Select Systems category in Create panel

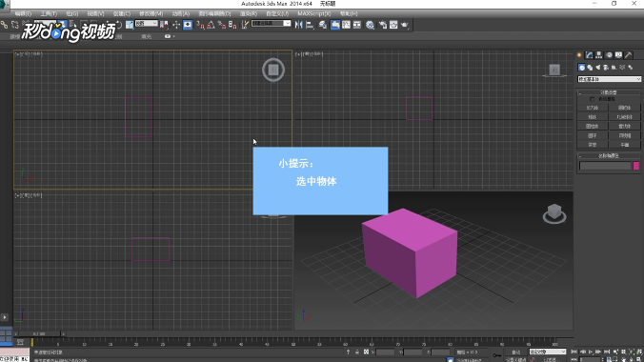[631, 68]
